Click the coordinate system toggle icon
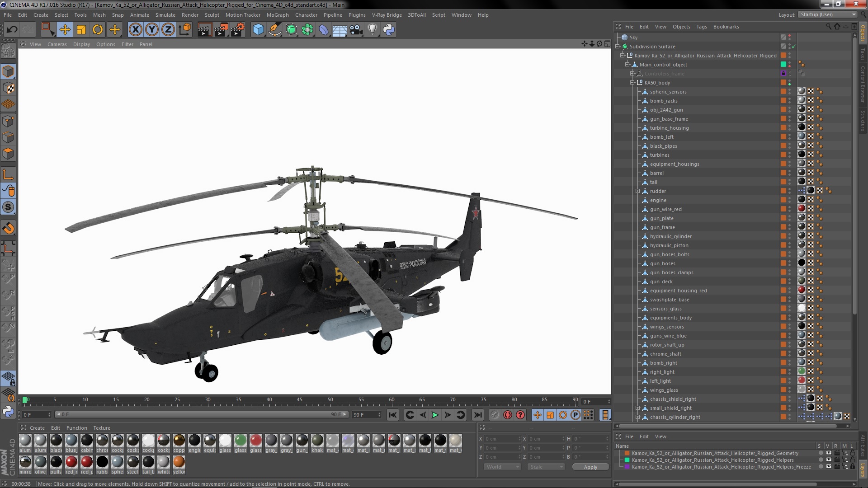The image size is (868, 488). click(x=185, y=30)
